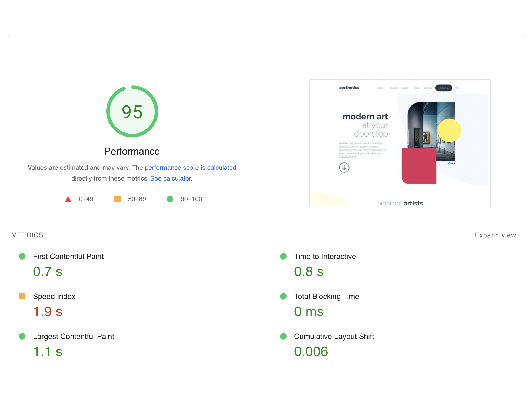
Task: Click the 1.1 s metric value
Action: (48, 351)
